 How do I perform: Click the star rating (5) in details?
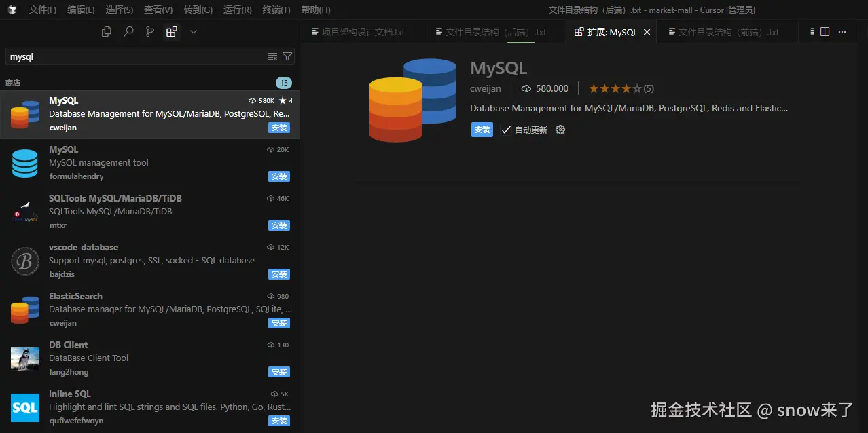click(621, 88)
